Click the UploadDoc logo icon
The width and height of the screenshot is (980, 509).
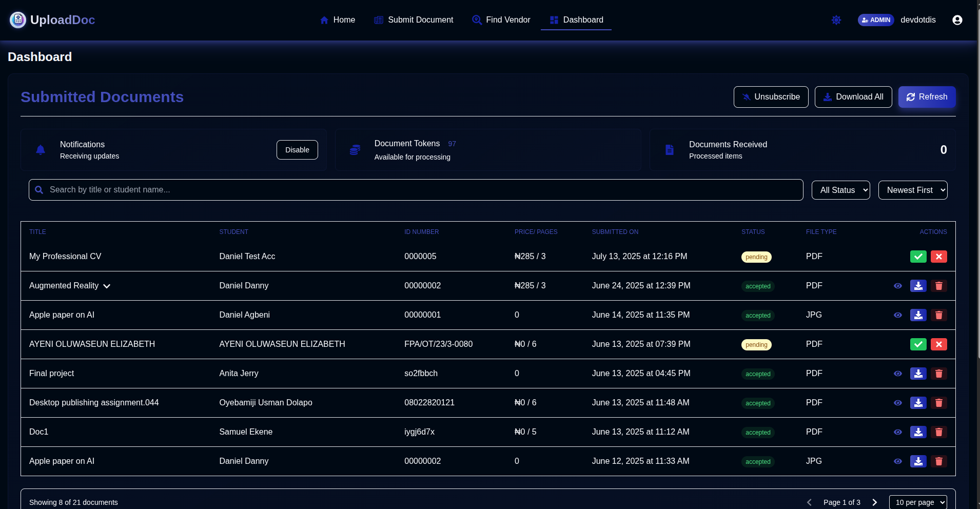point(18,20)
